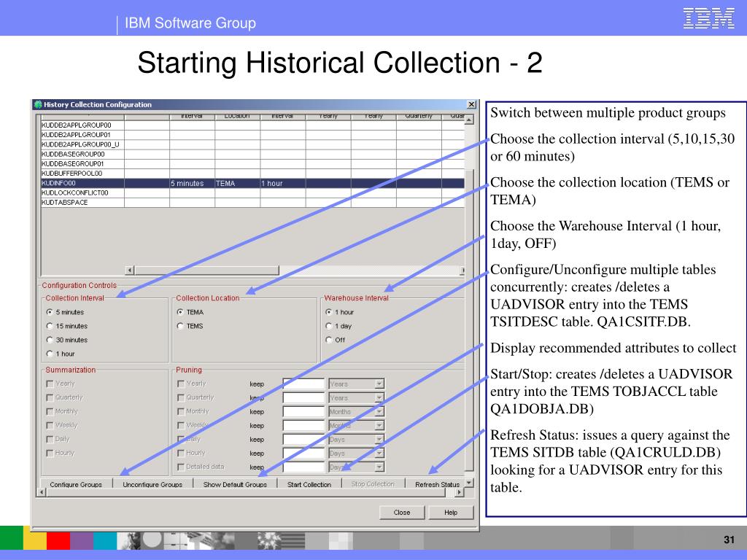Check Hourly under Pruning
Viewport: 747px width, 560px height.
[x=181, y=453]
